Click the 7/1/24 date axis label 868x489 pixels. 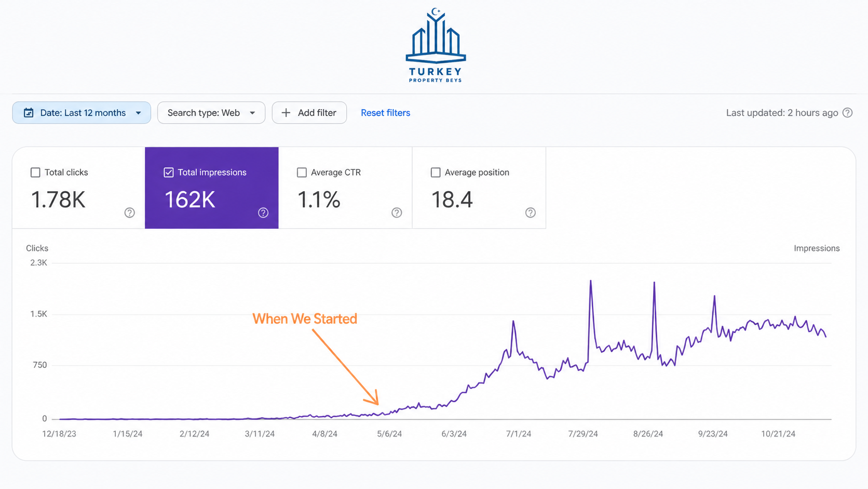point(519,434)
